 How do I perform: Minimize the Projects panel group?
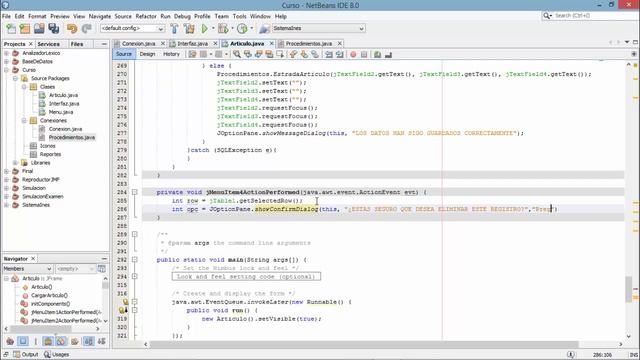point(104,44)
